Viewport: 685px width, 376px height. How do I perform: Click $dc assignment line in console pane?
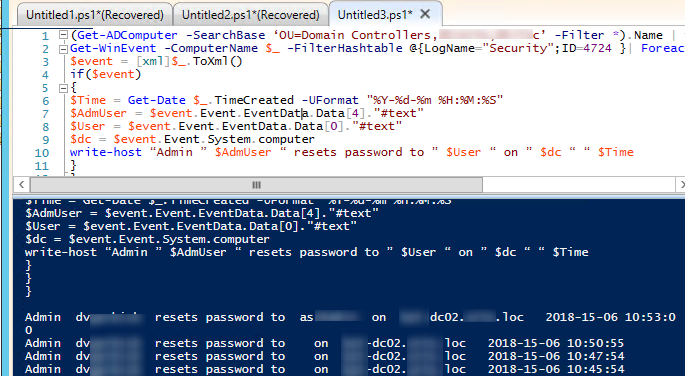pyautogui.click(x=147, y=239)
